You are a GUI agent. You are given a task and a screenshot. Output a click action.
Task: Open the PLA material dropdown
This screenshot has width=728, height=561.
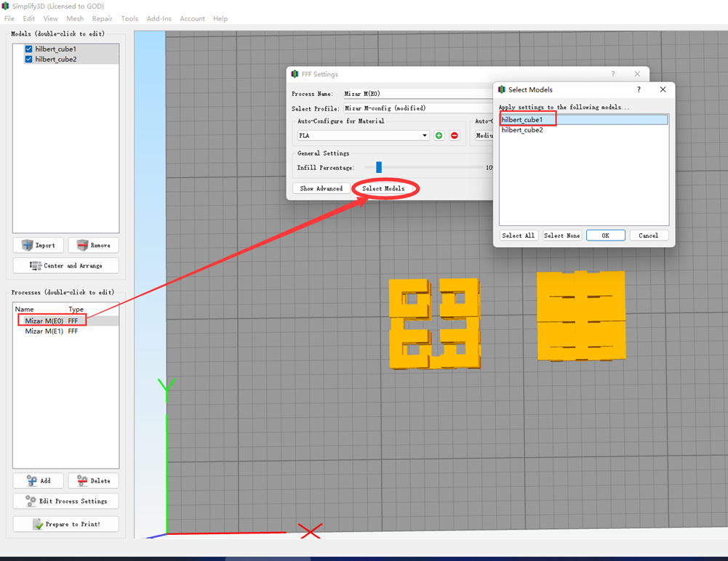pos(363,135)
